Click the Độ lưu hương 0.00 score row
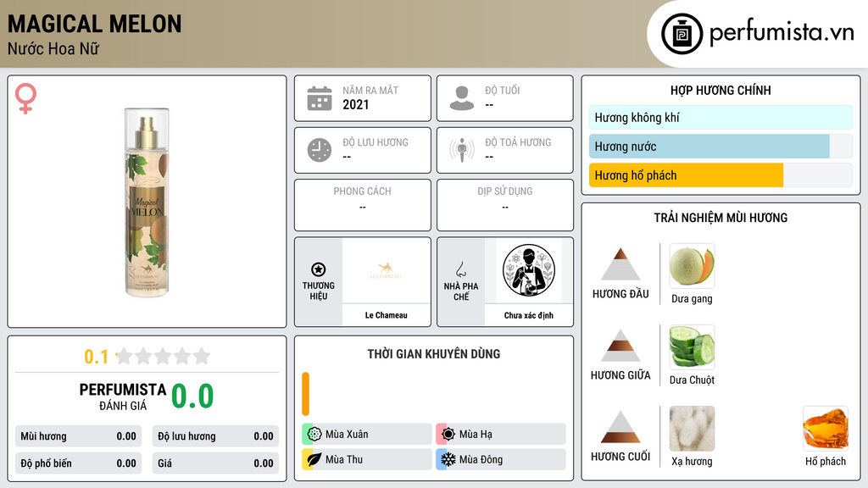This screenshot has width=868, height=488. pyautogui.click(x=215, y=436)
